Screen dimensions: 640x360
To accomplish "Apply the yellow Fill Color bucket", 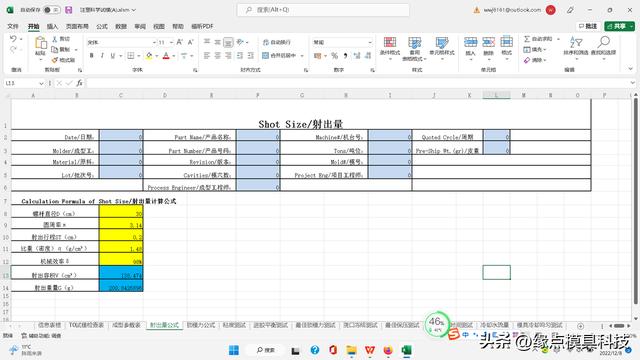I will 149,56.
